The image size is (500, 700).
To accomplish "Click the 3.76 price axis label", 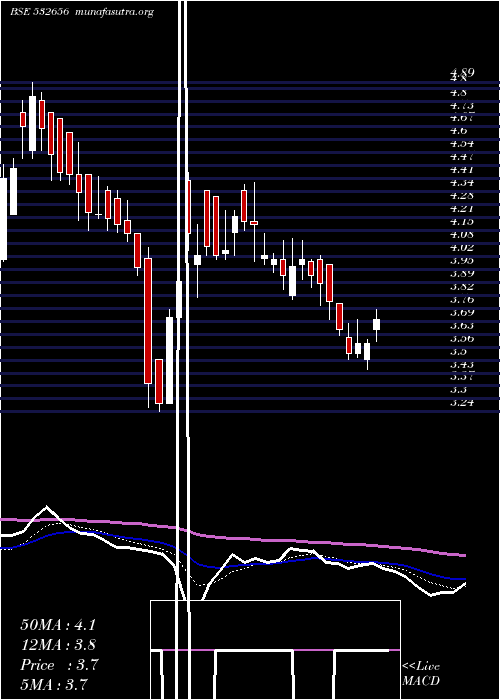I will pyautogui.click(x=462, y=299).
